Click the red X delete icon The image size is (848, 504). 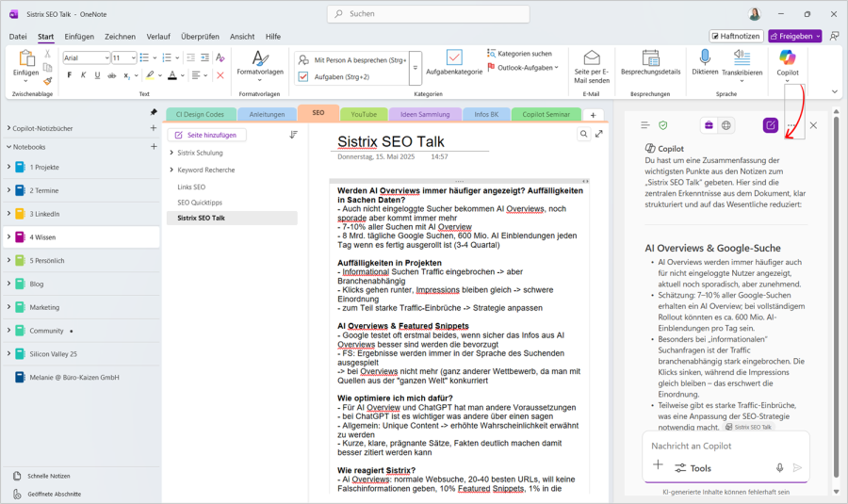(220, 75)
